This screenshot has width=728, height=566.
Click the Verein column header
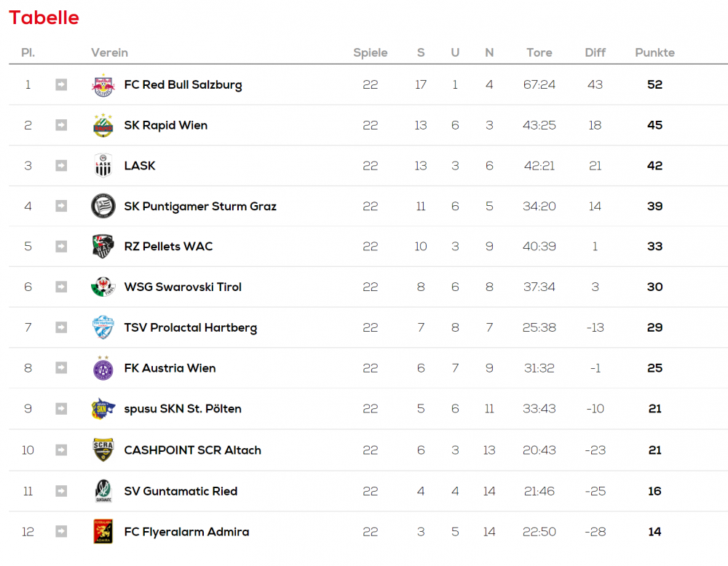coord(110,52)
